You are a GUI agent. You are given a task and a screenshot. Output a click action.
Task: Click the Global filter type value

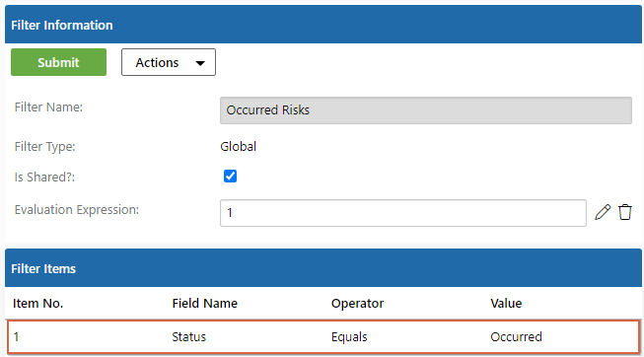coord(239,146)
